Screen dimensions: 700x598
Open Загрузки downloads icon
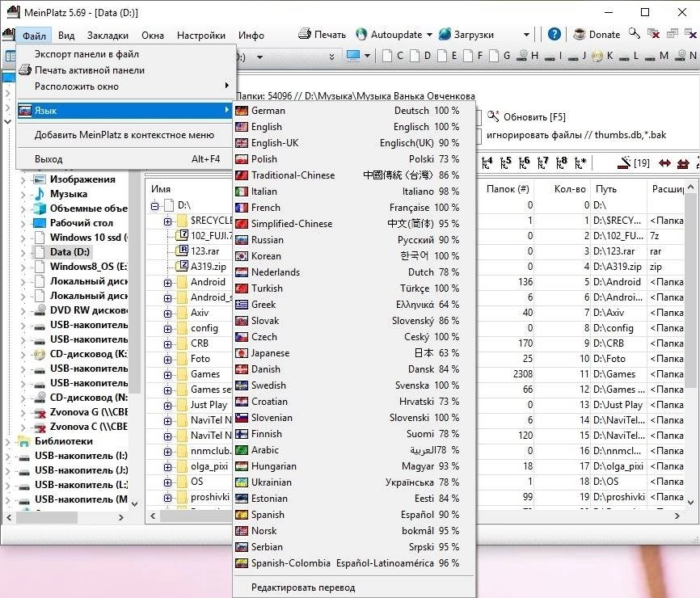tap(445, 35)
